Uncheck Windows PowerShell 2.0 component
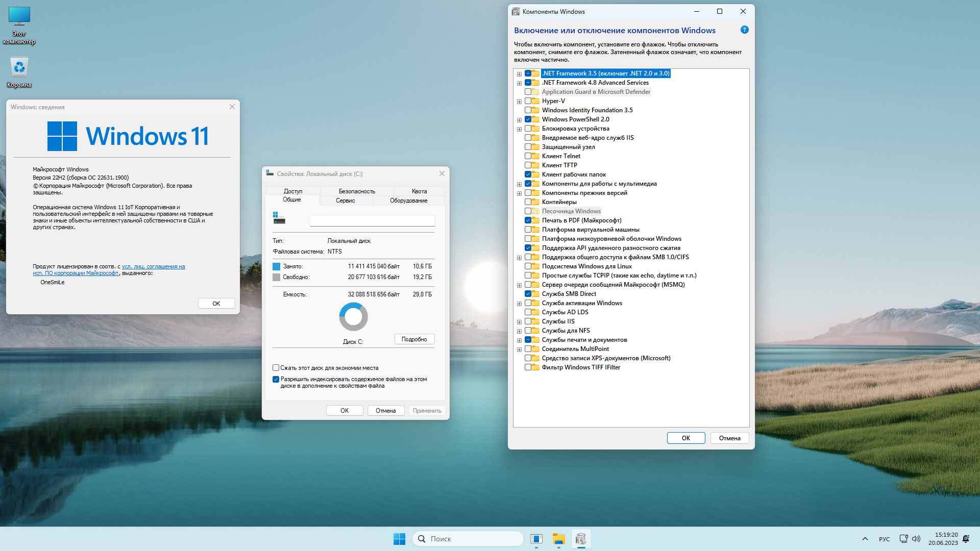Image resolution: width=980 pixels, height=551 pixels. (528, 119)
